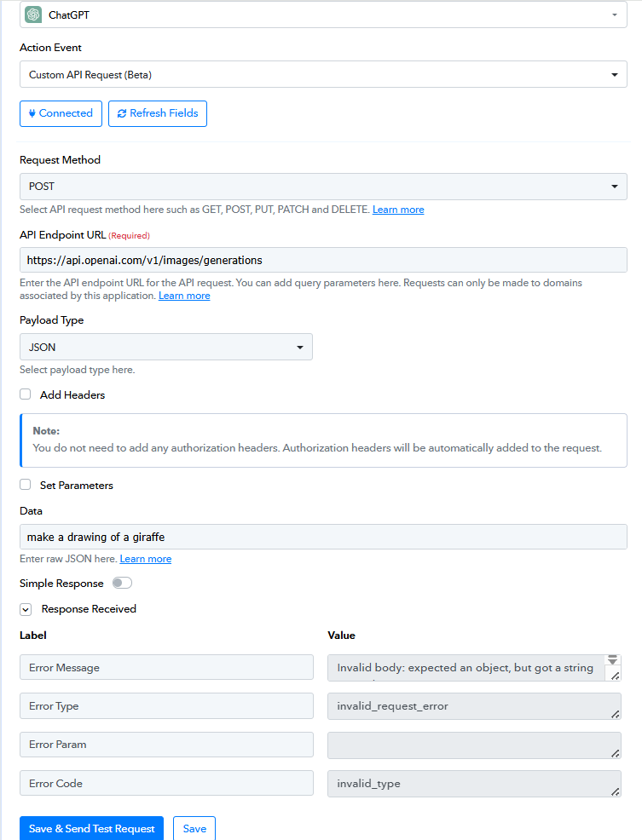Click the ChatGPT app logo icon
Image resolution: width=642 pixels, height=840 pixels.
click(33, 14)
